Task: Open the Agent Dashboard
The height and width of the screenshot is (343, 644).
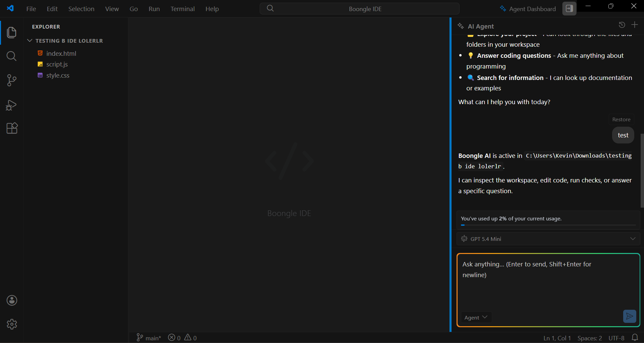Action: tap(528, 9)
